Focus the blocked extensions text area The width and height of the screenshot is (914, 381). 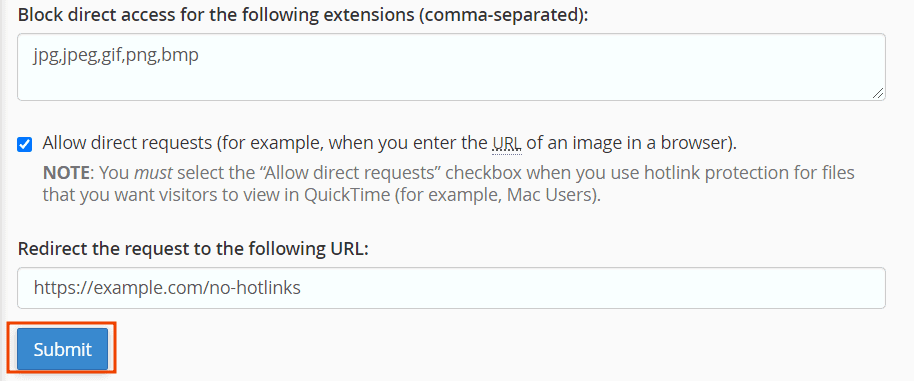[x=451, y=67]
